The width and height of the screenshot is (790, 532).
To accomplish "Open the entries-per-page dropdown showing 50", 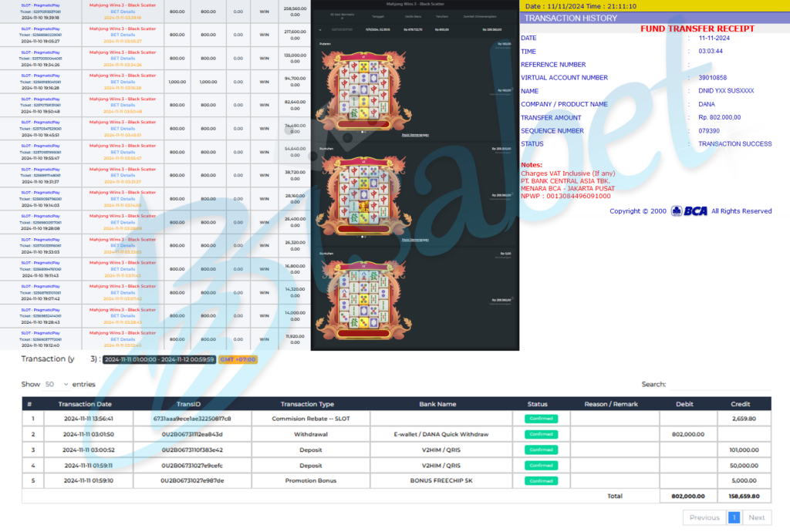I will pyautogui.click(x=55, y=384).
